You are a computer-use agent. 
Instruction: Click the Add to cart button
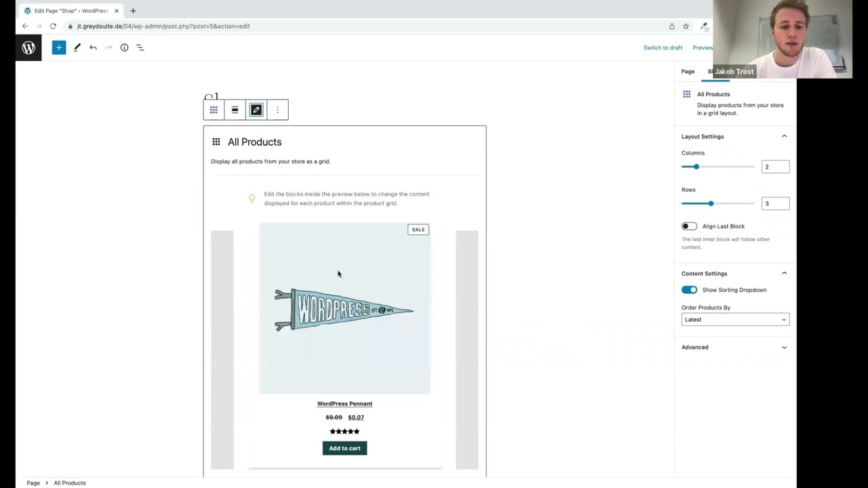[344, 448]
